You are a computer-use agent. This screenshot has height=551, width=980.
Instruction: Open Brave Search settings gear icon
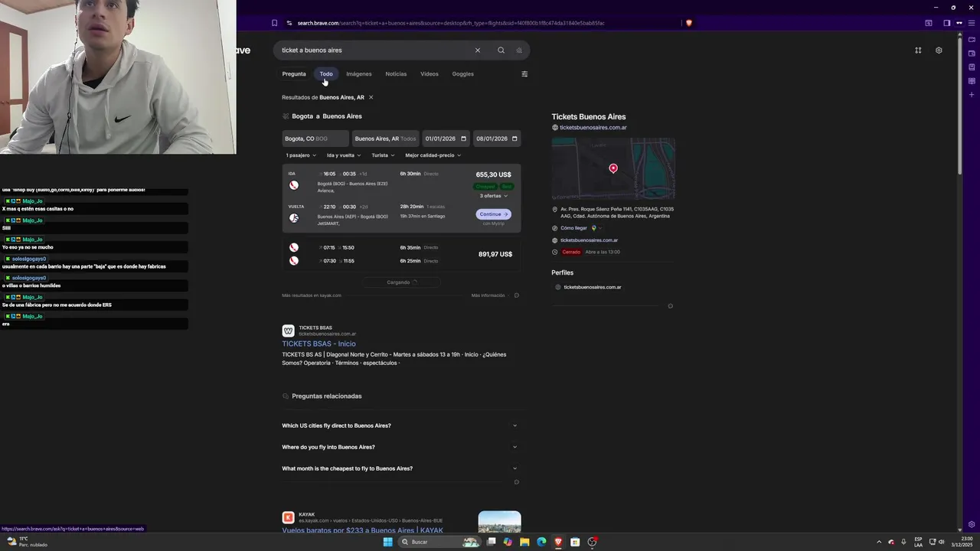click(x=939, y=51)
